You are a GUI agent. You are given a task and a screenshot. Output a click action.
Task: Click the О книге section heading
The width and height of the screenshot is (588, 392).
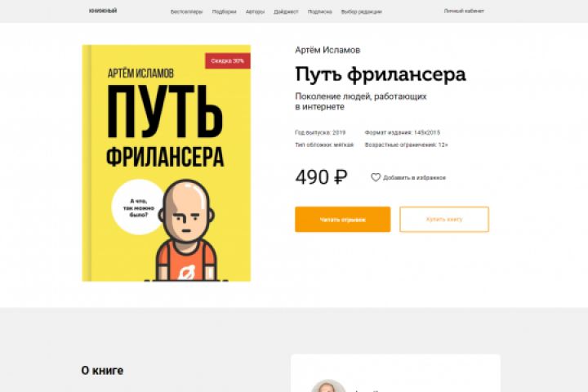coord(102,370)
